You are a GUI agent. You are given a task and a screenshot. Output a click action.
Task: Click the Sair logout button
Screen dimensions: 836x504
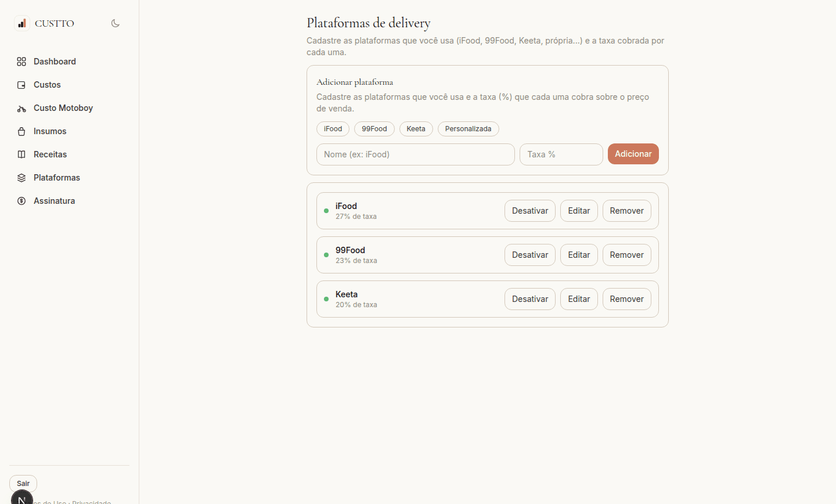23,483
